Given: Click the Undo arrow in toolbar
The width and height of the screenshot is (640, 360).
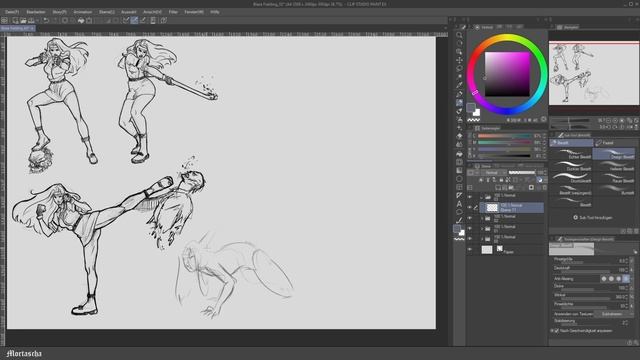Looking at the screenshot, I should [46, 20].
